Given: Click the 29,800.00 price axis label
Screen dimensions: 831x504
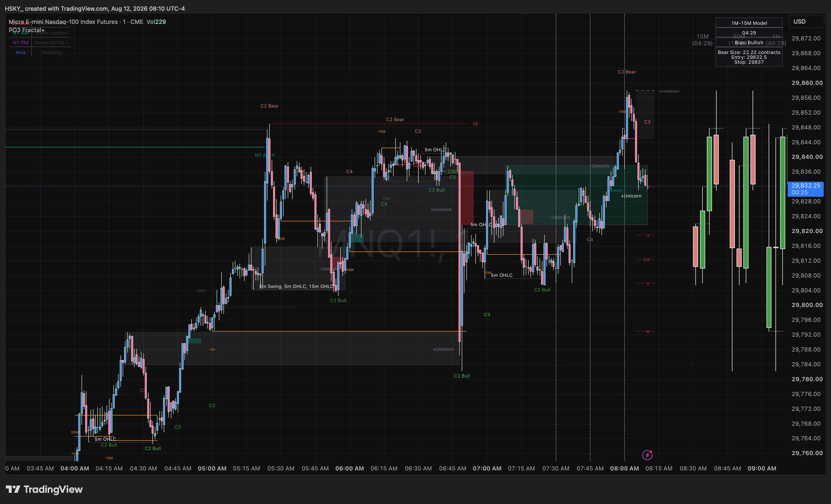Looking at the screenshot, I should pos(807,305).
